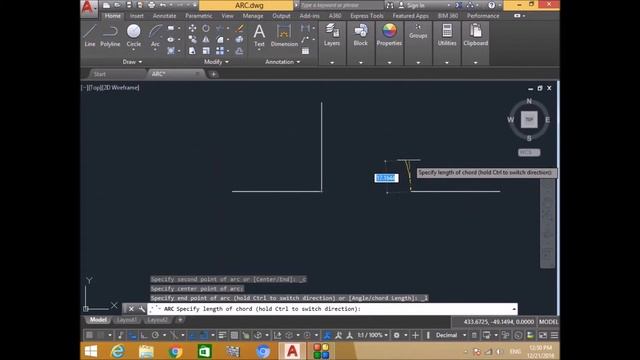Screen dimensions: 640x360
Task: Click the Scale tool in Modify panel
Action: pyautogui.click(x=206, y=51)
